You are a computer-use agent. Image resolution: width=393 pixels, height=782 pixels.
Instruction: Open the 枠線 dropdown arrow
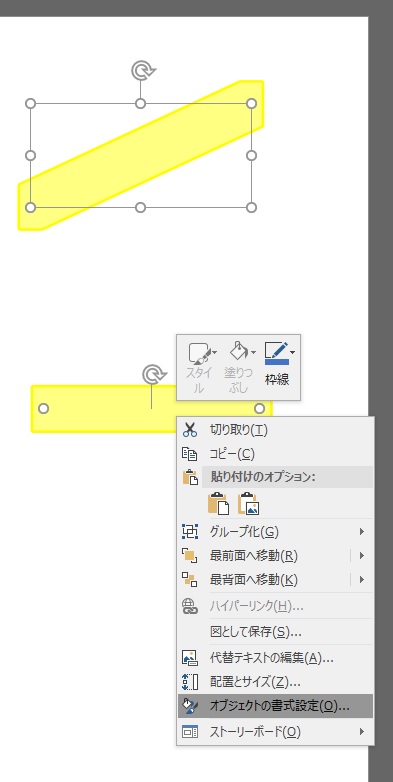(293, 353)
